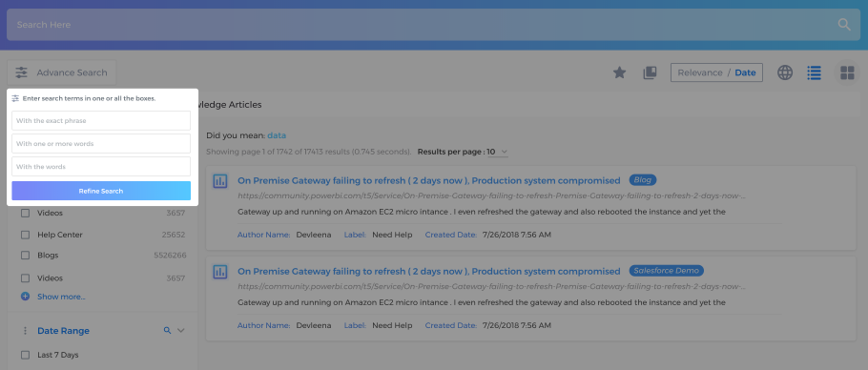Switch to grid view layout
Screen dimensions: 868x370
(x=847, y=72)
